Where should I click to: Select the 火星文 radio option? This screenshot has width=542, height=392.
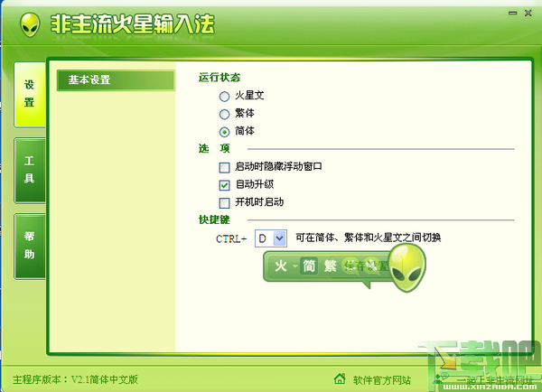pos(224,97)
